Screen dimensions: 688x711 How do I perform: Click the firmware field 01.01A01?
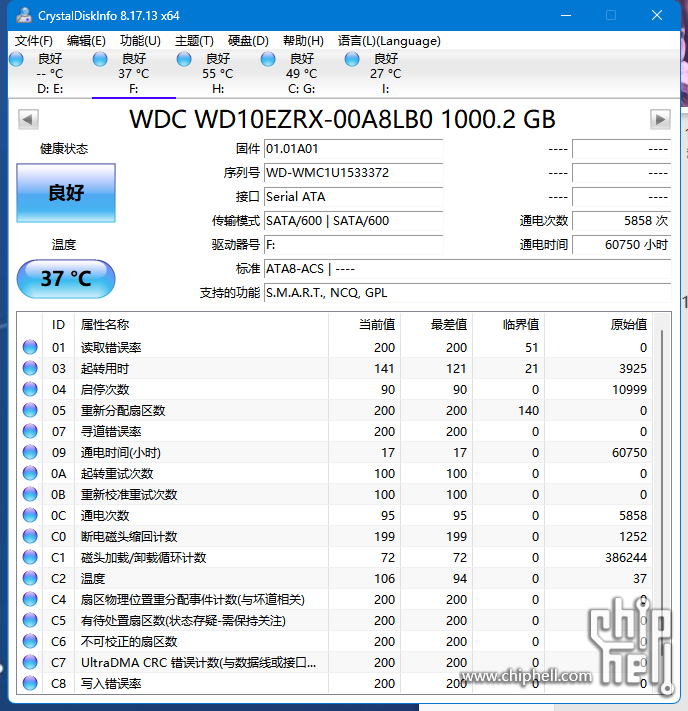tap(354, 149)
